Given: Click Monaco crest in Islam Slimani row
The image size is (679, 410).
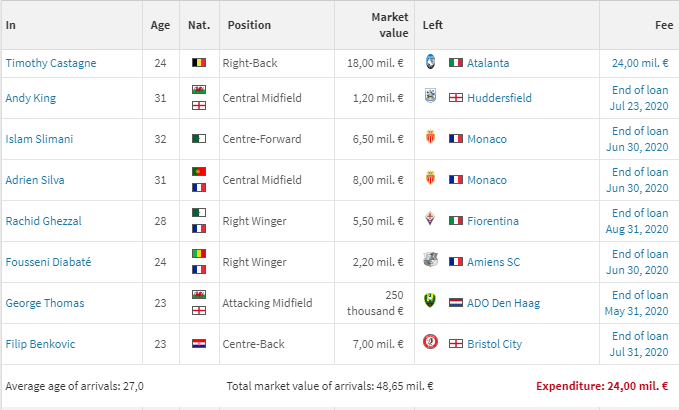Looking at the screenshot, I should [431, 139].
